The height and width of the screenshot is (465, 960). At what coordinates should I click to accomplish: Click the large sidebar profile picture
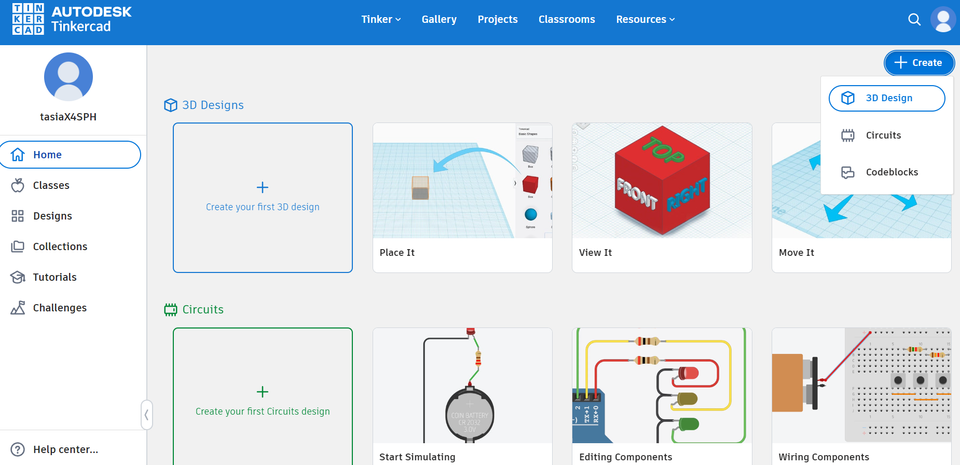point(69,76)
